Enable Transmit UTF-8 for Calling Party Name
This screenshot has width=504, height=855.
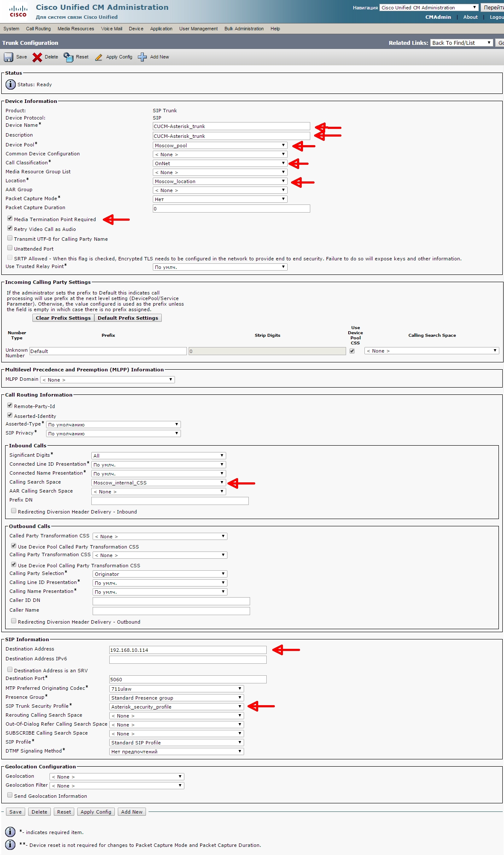pyautogui.click(x=10, y=238)
